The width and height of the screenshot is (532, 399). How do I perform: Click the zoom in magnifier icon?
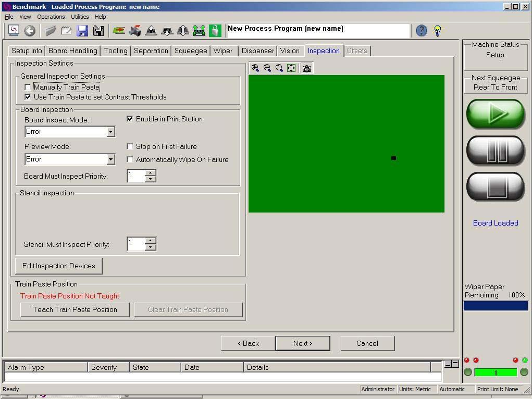point(255,68)
